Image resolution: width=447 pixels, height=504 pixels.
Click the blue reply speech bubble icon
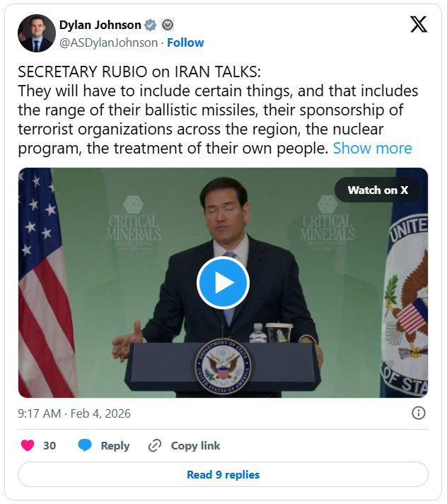(x=85, y=445)
